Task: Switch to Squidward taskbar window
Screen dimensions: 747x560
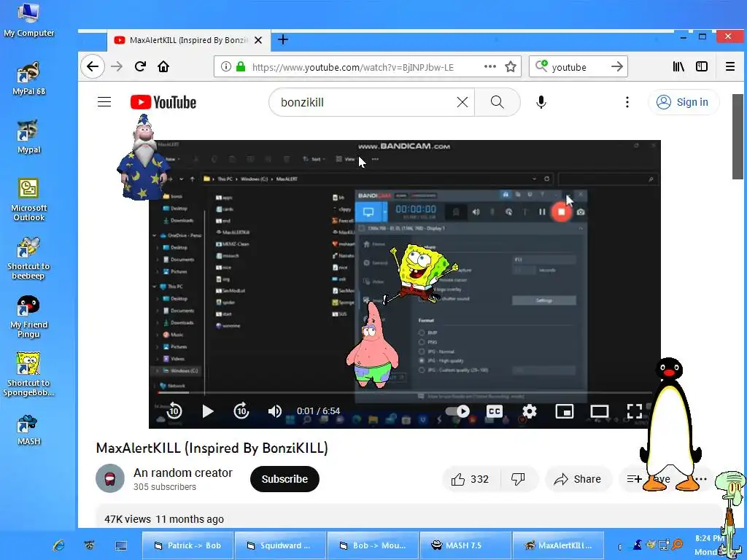Action: coord(281,545)
